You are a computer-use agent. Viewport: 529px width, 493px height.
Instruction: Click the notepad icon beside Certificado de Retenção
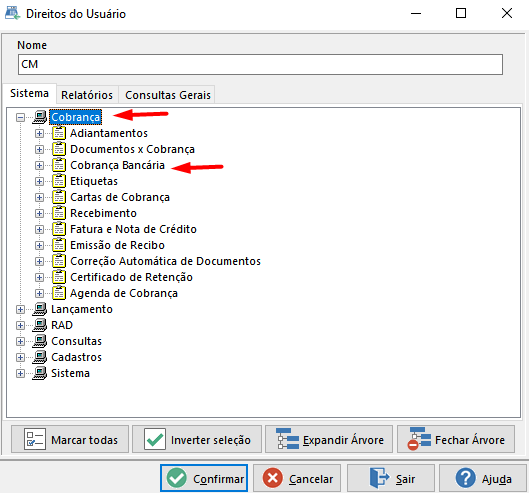(59, 277)
